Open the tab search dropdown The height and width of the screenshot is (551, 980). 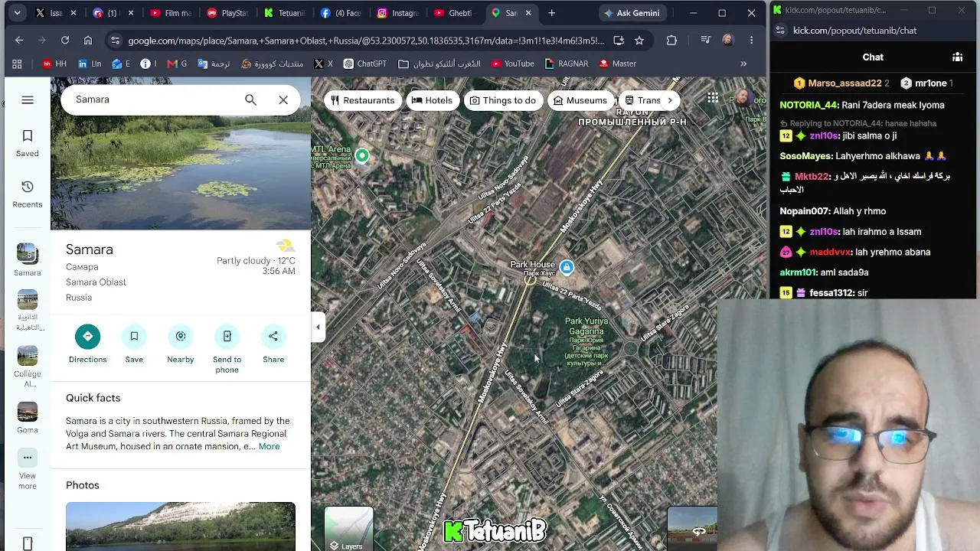click(17, 13)
